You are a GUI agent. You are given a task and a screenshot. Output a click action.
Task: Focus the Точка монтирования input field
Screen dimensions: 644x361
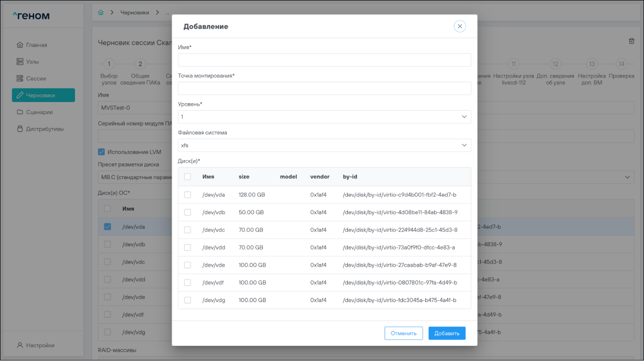[324, 89]
